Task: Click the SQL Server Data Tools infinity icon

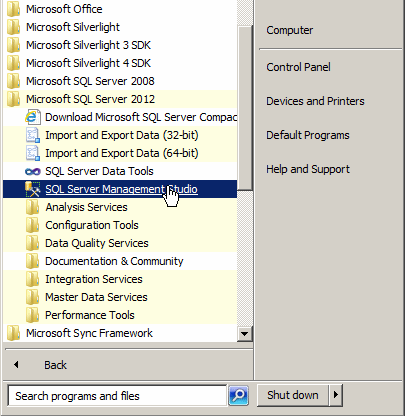Action: click(33, 171)
